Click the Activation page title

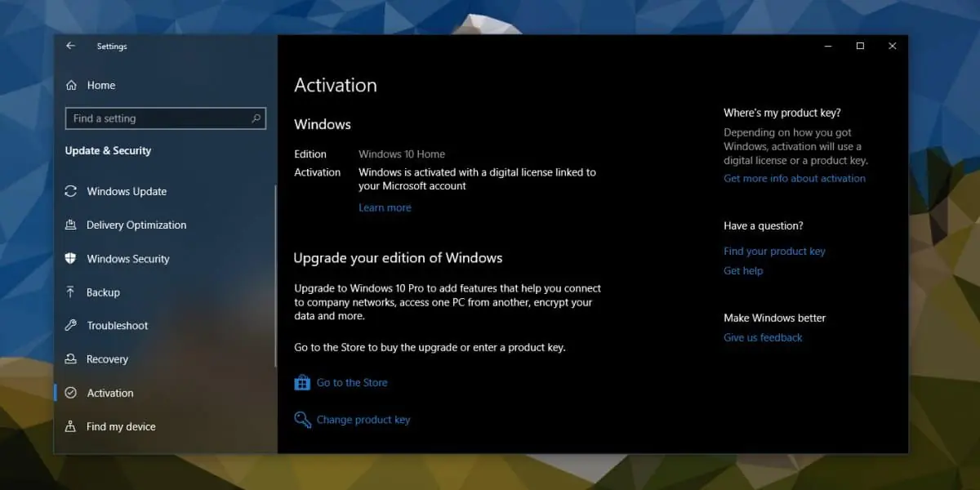click(x=336, y=85)
